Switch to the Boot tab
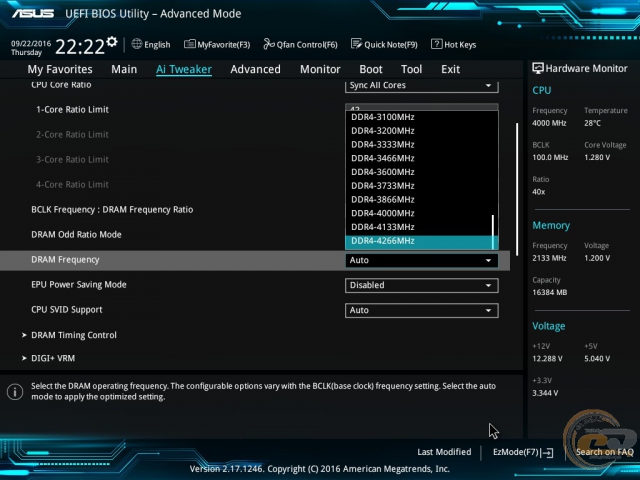This screenshot has height=480, width=640. tap(371, 69)
